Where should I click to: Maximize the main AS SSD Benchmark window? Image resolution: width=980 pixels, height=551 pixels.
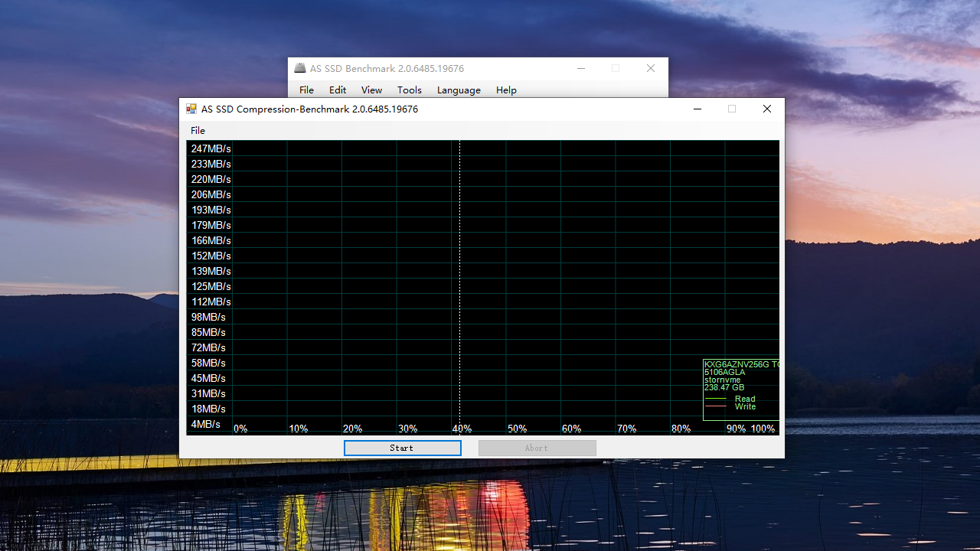pyautogui.click(x=616, y=68)
